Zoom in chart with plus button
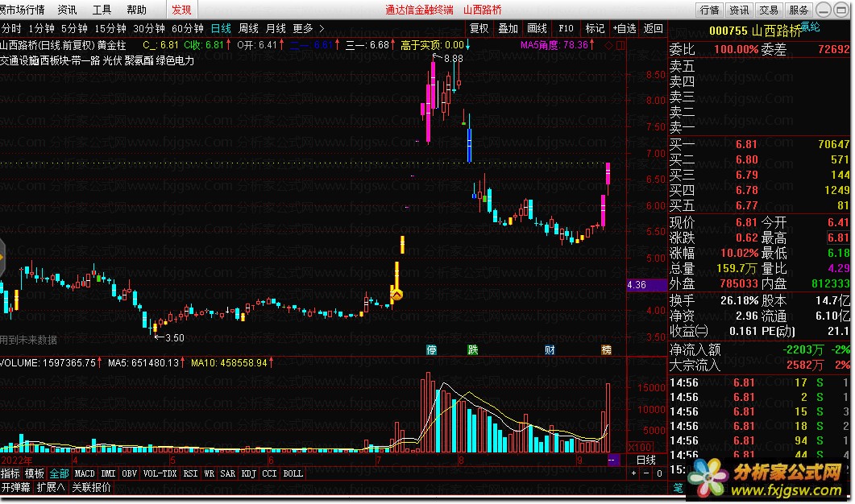 click(x=633, y=473)
